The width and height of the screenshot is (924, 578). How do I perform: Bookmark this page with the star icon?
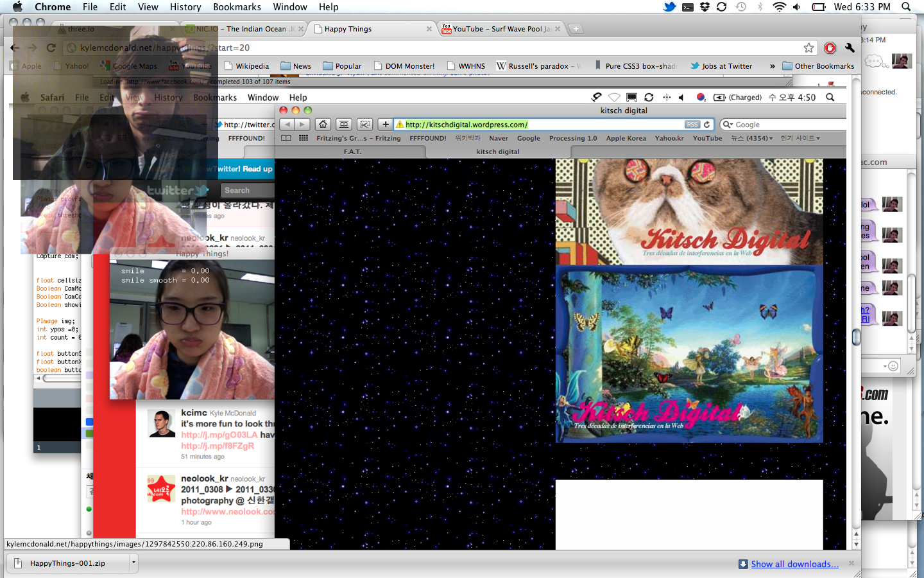click(809, 48)
